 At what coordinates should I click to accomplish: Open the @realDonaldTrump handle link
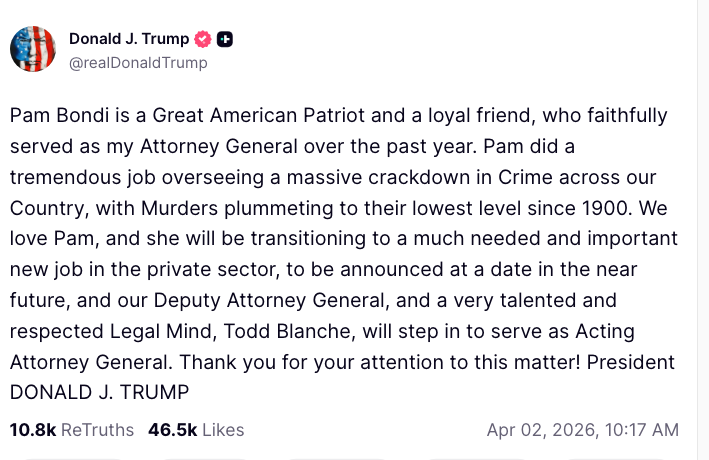pos(138,62)
